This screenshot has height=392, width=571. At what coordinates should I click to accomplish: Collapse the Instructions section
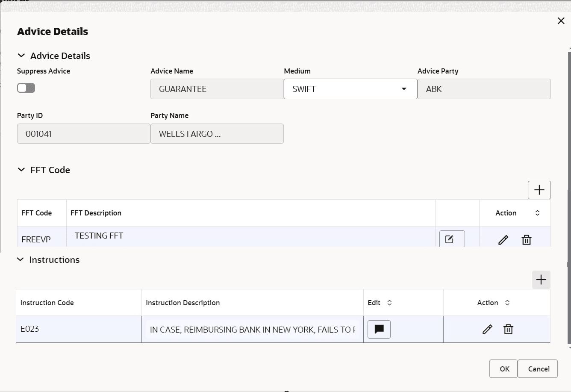pos(20,259)
